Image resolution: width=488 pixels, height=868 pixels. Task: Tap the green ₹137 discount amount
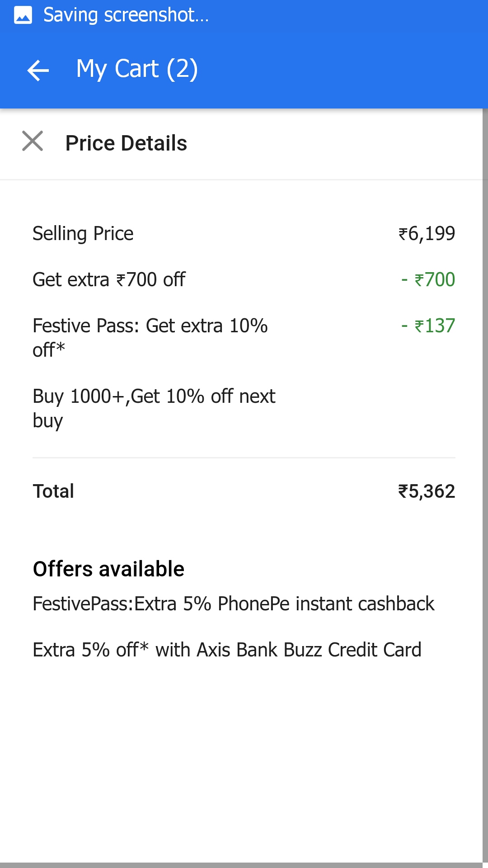point(428,326)
